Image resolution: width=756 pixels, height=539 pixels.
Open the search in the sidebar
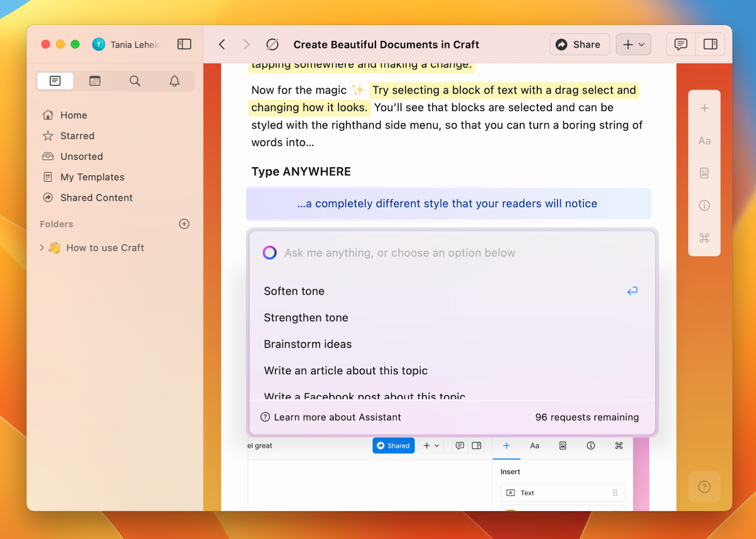135,81
